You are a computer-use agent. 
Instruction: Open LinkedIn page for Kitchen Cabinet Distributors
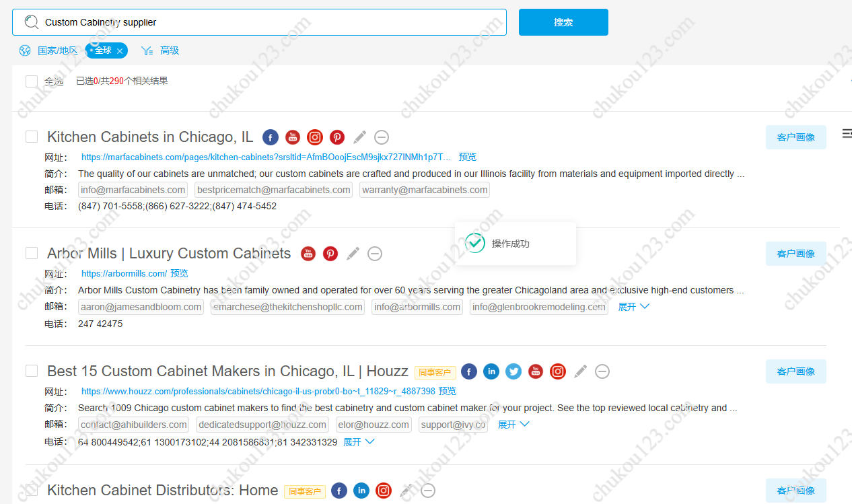[x=361, y=491]
